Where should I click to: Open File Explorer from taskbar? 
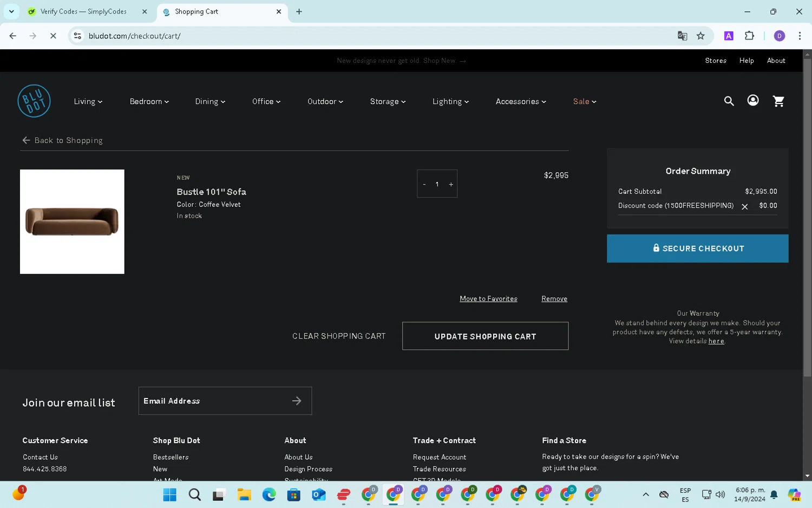244,494
